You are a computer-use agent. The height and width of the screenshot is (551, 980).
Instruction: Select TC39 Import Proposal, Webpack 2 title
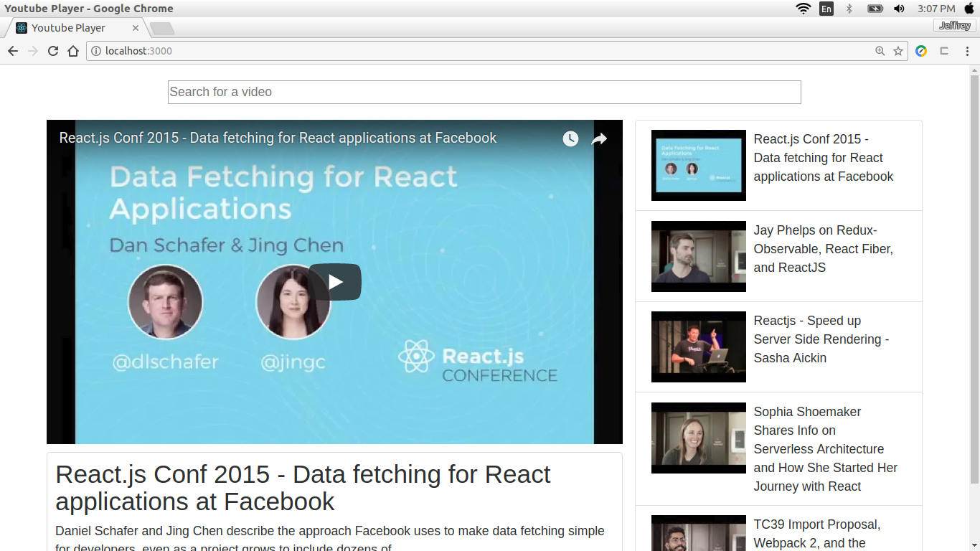[x=817, y=534]
